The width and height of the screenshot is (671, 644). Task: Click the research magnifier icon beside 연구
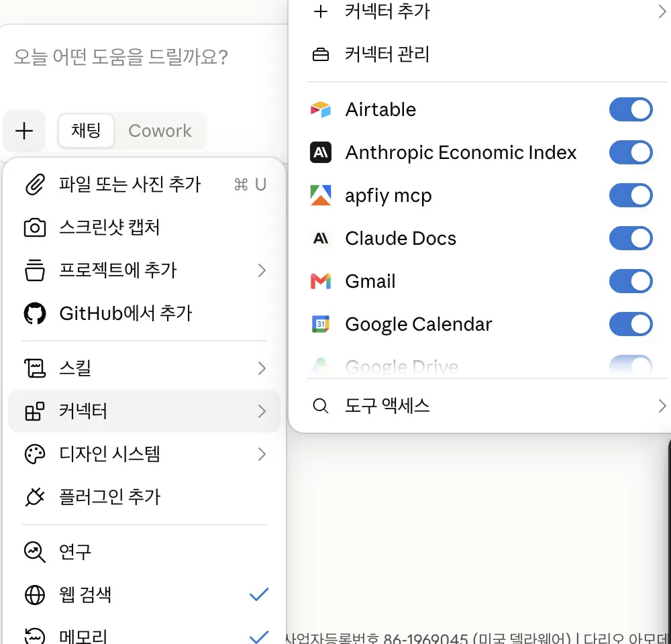pos(35,551)
